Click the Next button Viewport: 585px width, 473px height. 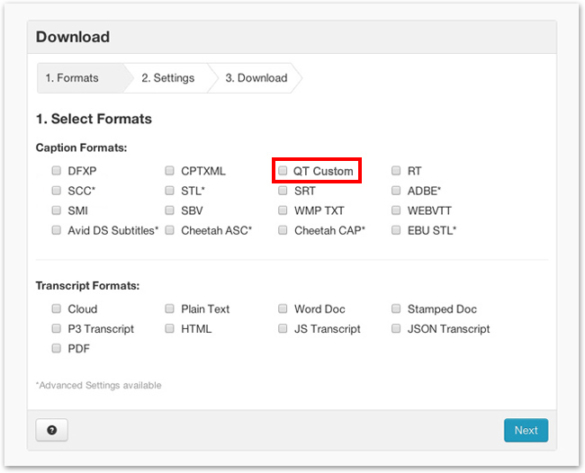pos(526,430)
